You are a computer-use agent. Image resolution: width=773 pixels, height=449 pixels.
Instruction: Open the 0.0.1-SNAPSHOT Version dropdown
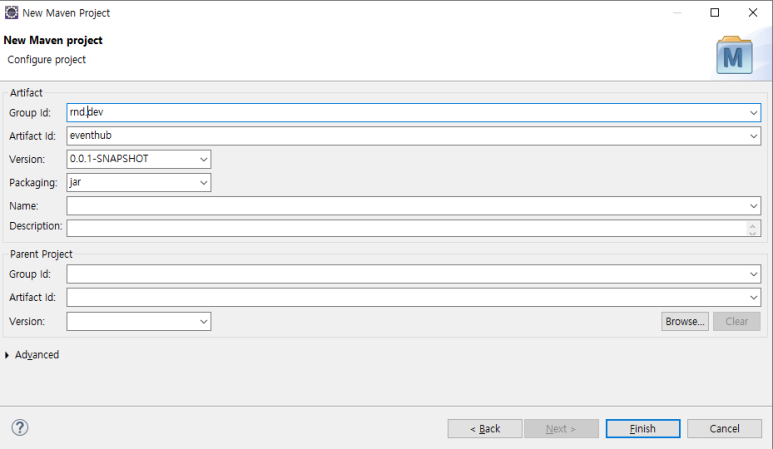tap(203, 159)
